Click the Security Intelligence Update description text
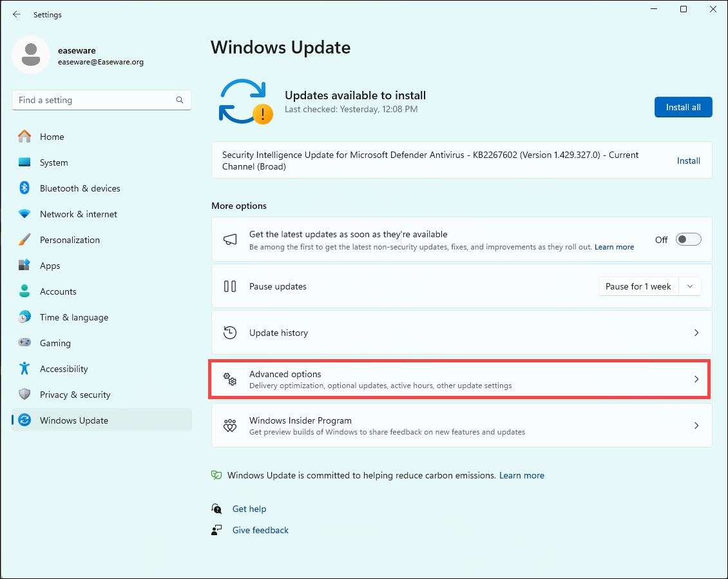This screenshot has width=728, height=579. (x=430, y=161)
